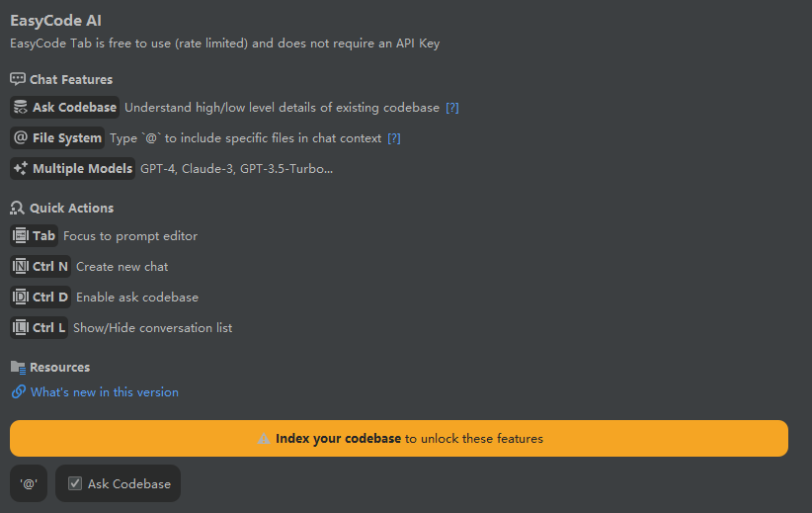812x513 pixels.
Task: Click the warning triangle icon in banner
Action: (x=264, y=439)
